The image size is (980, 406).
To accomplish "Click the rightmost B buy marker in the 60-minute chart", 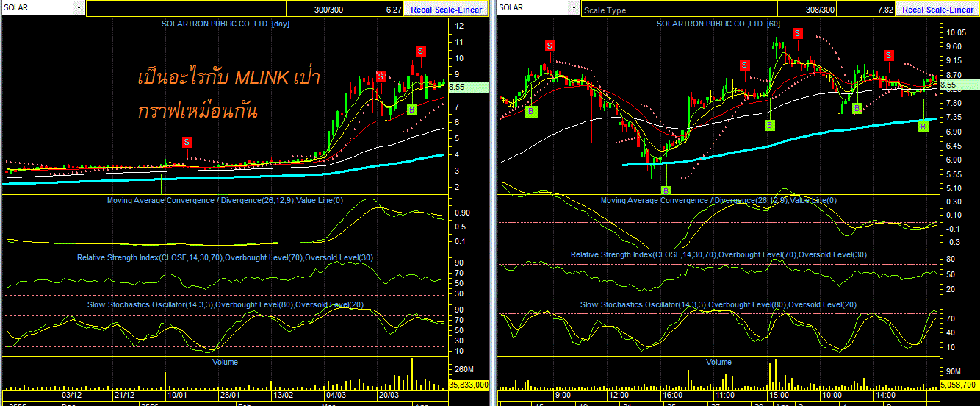I will click(923, 127).
